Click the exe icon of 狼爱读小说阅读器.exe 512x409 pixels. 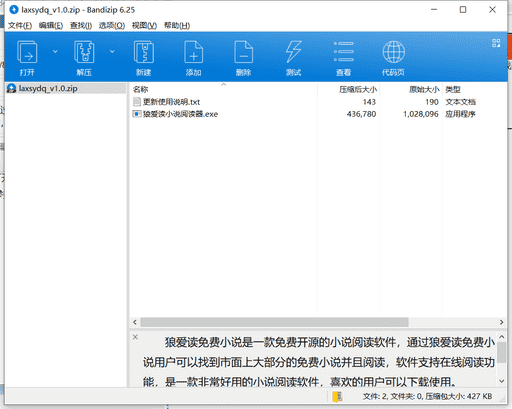pyautogui.click(x=137, y=114)
